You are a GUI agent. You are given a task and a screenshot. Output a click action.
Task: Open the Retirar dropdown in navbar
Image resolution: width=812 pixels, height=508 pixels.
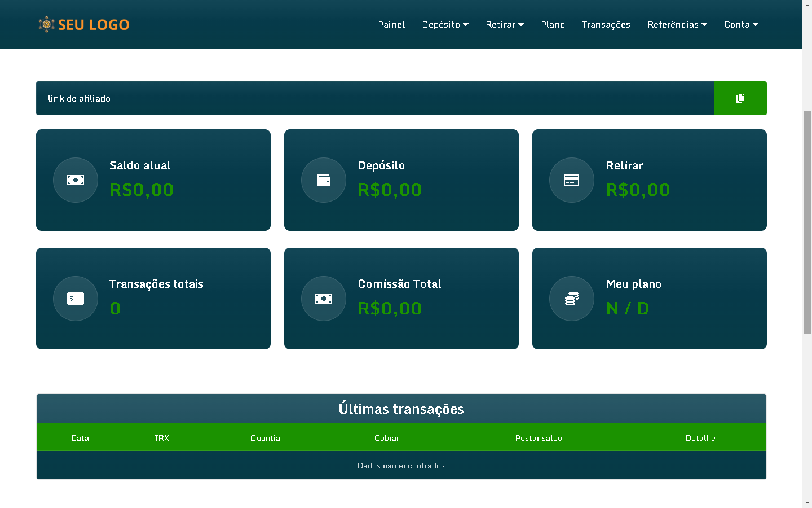click(505, 25)
